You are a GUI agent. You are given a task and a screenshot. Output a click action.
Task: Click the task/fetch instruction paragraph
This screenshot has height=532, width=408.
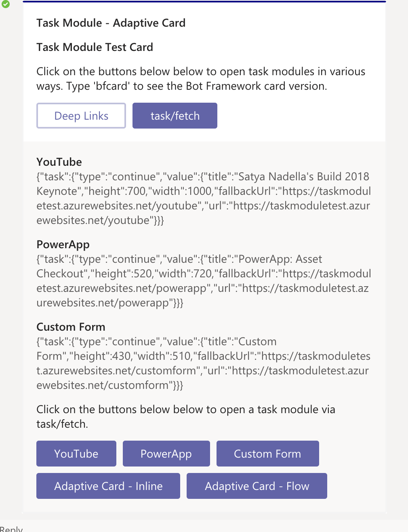click(186, 416)
